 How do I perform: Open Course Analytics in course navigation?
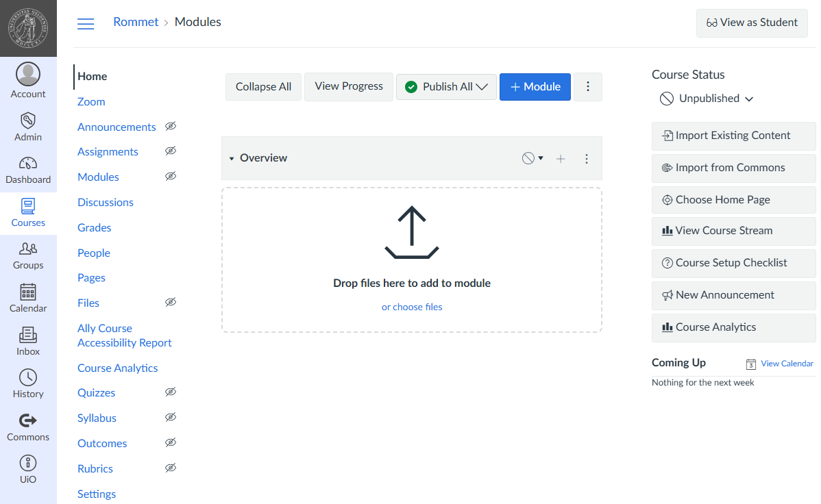pos(117,368)
